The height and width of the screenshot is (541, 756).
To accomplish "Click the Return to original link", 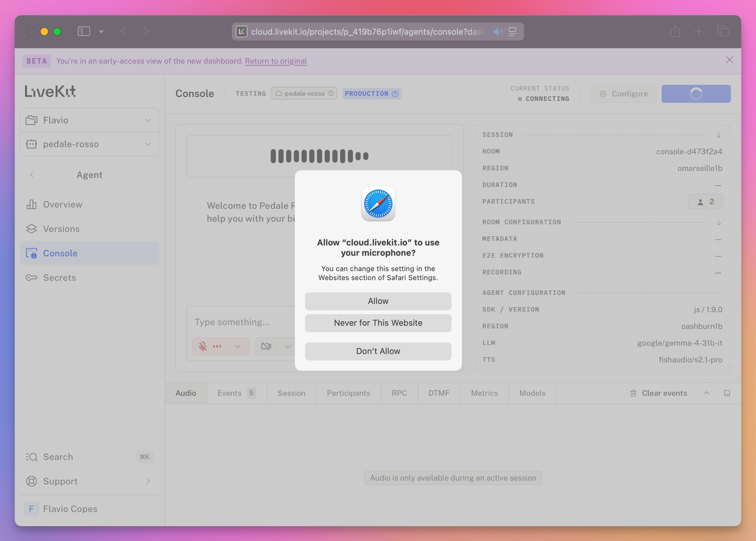I will point(276,61).
